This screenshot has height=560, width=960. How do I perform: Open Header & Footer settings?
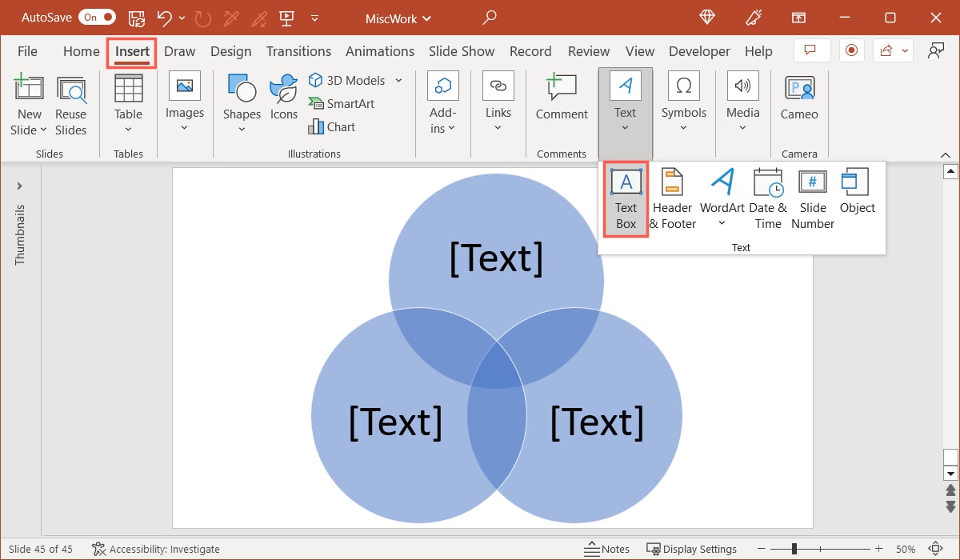[x=672, y=197]
